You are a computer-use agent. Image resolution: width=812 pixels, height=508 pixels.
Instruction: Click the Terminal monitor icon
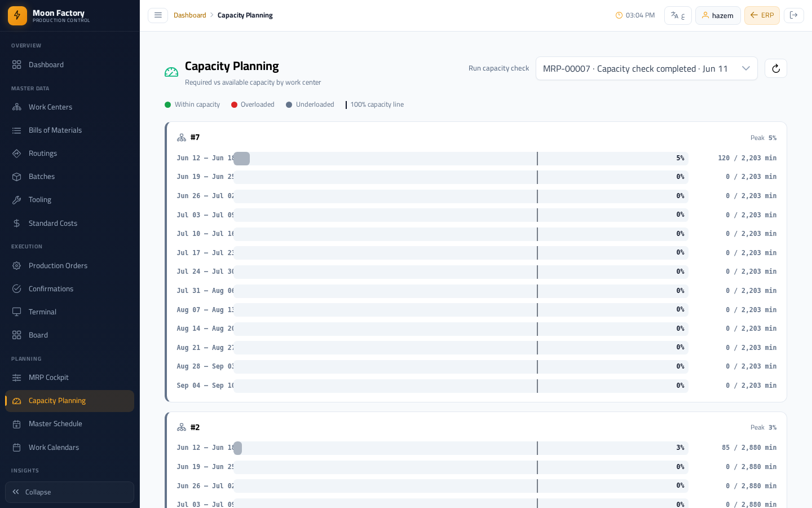17,312
